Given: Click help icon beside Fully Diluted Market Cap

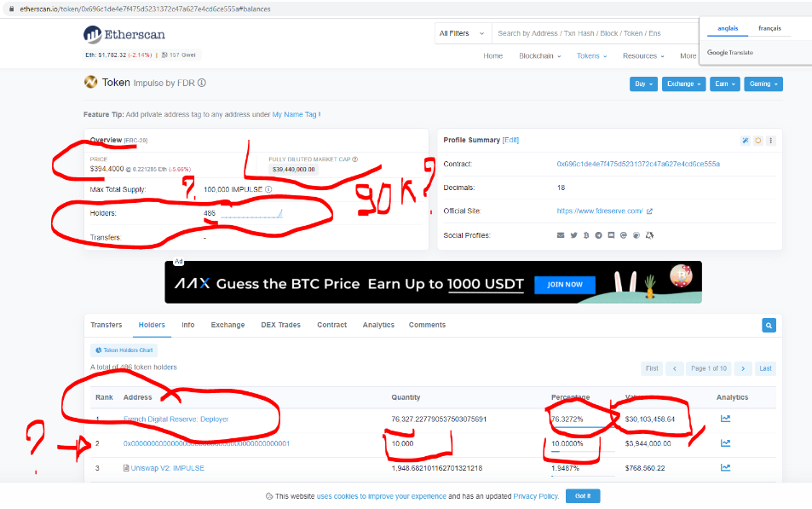Looking at the screenshot, I should pyautogui.click(x=354, y=159).
